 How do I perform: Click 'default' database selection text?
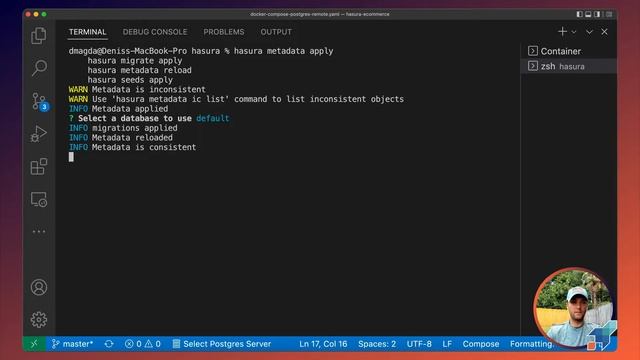(213, 118)
